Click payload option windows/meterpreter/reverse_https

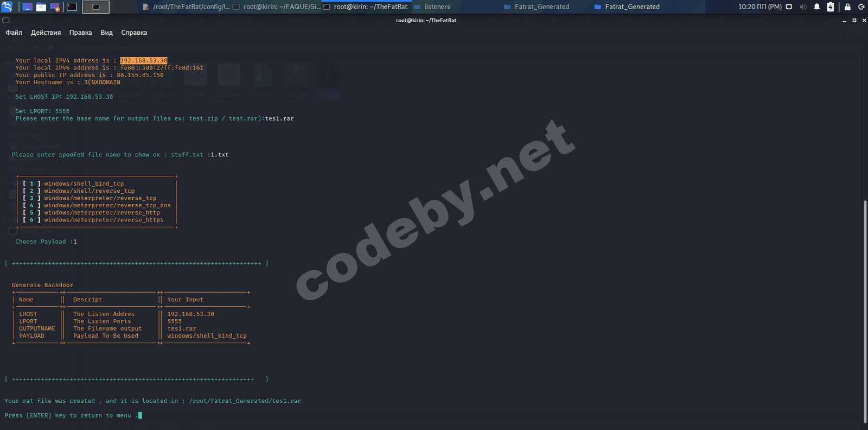tap(104, 220)
